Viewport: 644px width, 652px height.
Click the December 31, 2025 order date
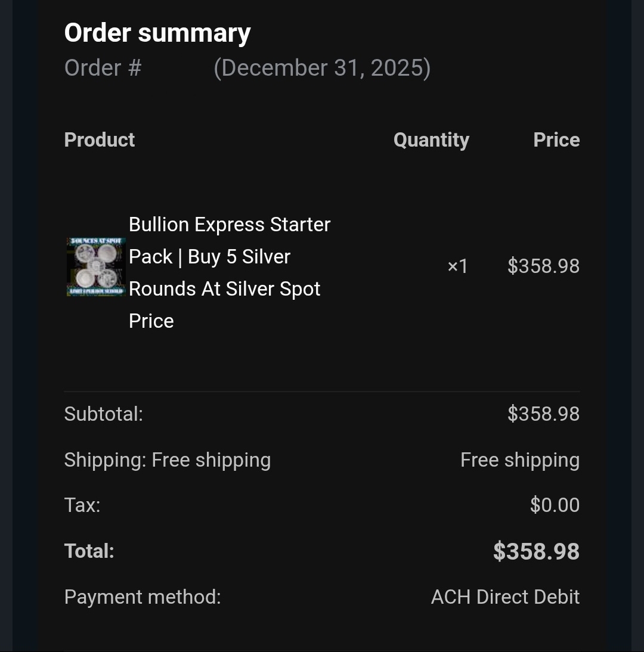coord(322,68)
